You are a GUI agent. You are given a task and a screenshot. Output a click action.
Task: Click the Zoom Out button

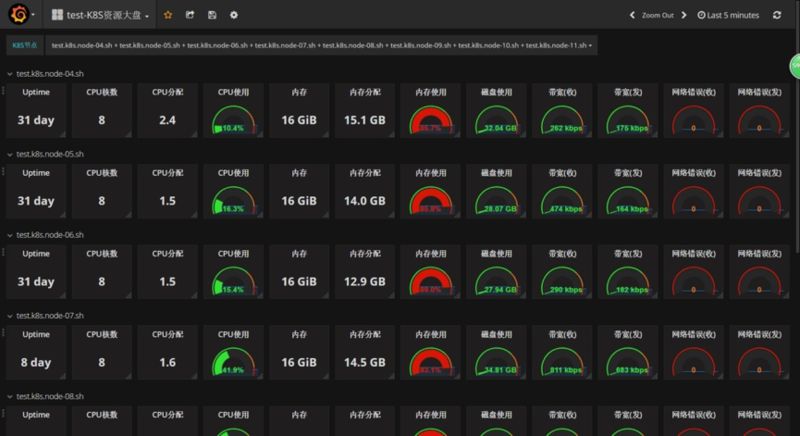(x=658, y=15)
